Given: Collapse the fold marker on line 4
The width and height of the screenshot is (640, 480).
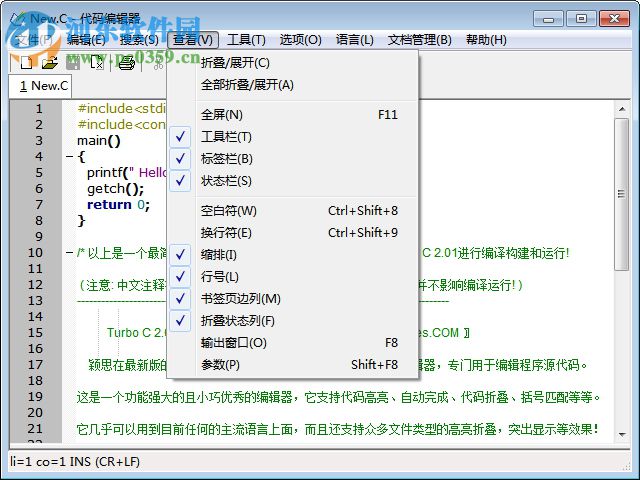Looking at the screenshot, I should [x=70, y=156].
